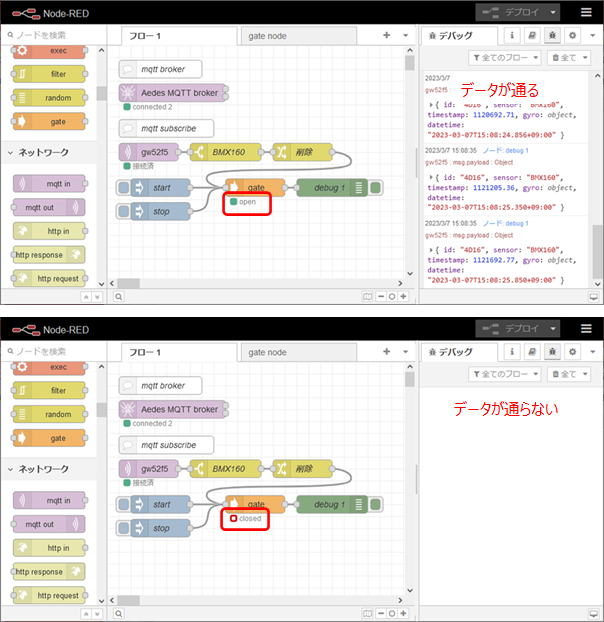Screen dimensions: 604x622
Task: Select the gate node showing closed status
Action: [x=255, y=505]
